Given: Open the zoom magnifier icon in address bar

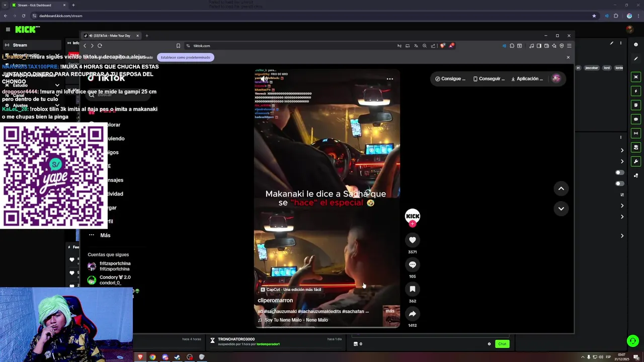Looking at the screenshot, I should [424, 46].
